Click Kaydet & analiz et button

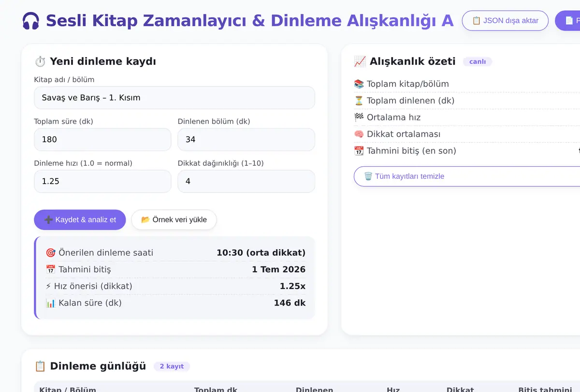tap(80, 219)
